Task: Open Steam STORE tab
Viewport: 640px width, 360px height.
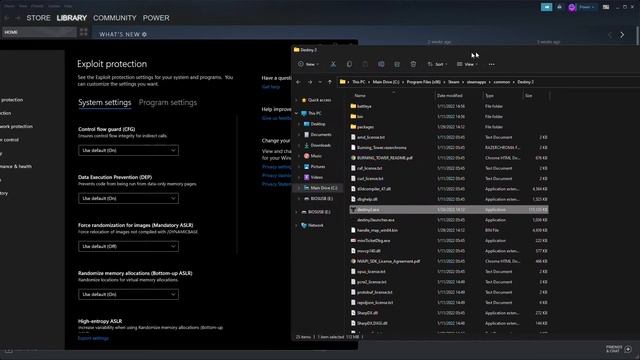Action: pos(38,18)
